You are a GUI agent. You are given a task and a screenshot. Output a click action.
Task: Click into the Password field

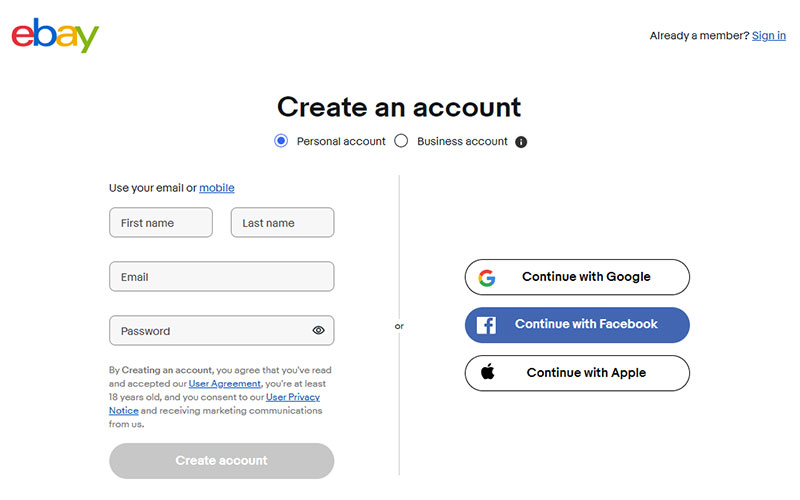pos(210,331)
